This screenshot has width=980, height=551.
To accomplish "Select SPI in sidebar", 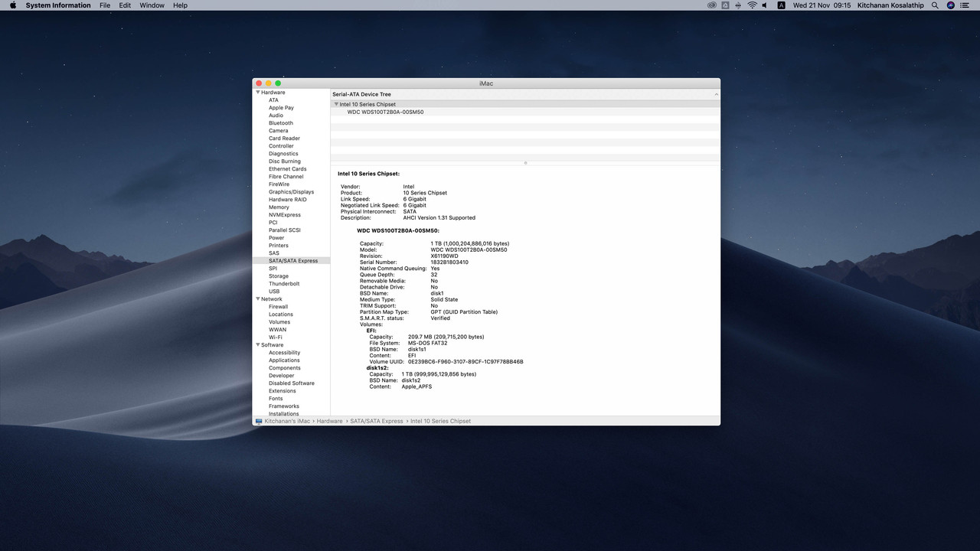I will [273, 269].
